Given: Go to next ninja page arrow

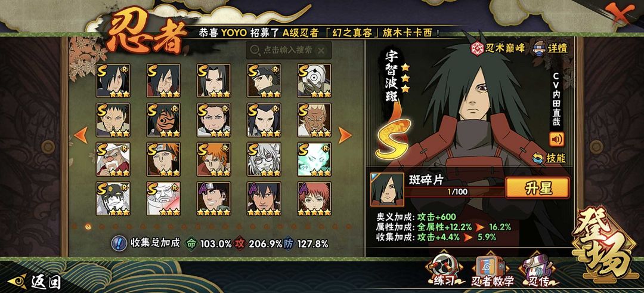Looking at the screenshot, I should [345, 135].
